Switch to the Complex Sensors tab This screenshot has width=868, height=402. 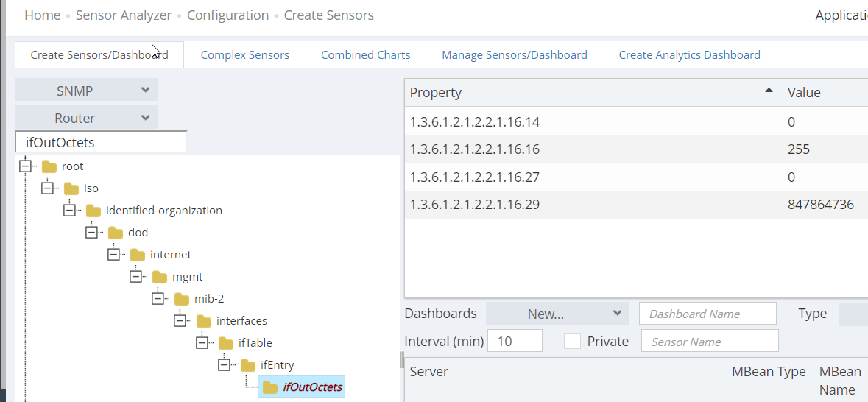coord(244,55)
